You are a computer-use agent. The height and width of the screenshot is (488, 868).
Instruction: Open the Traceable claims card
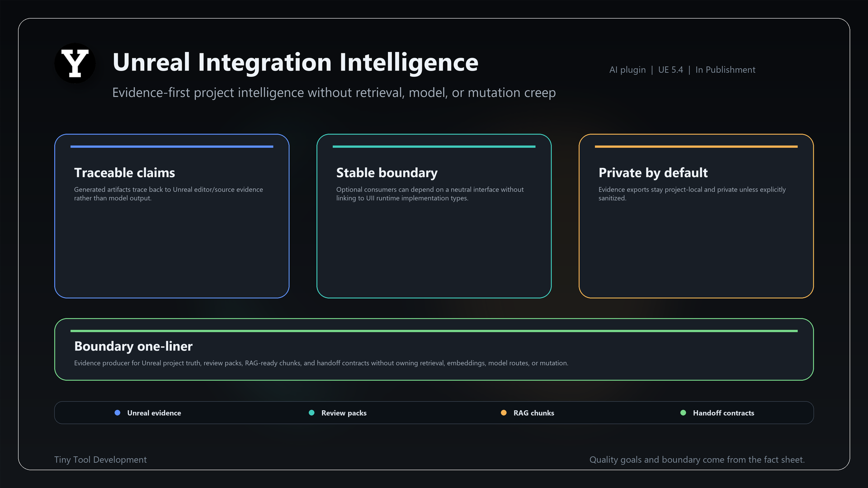coord(172,216)
